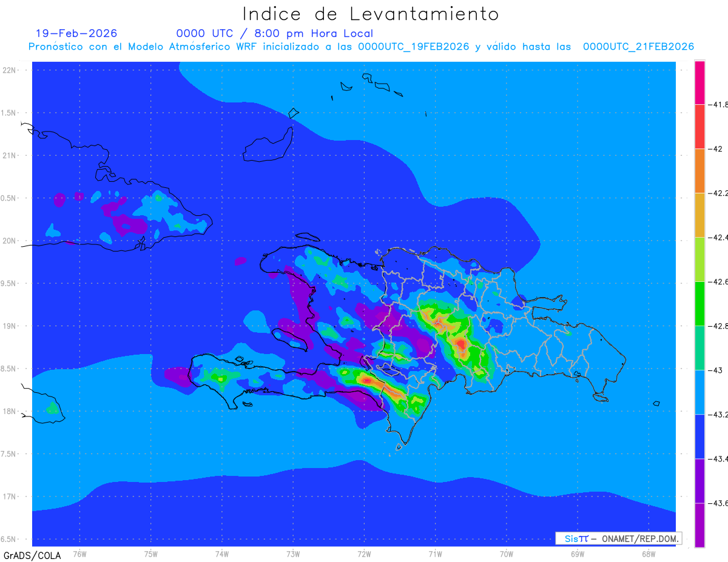The image size is (728, 562).
Task: Click the 17N latitude label
Action: point(10,497)
